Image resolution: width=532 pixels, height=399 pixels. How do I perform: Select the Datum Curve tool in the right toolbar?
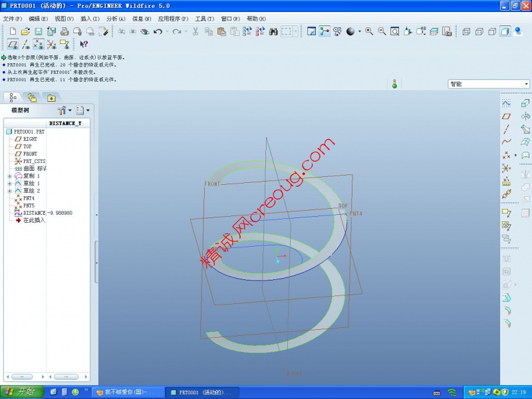pos(506,142)
